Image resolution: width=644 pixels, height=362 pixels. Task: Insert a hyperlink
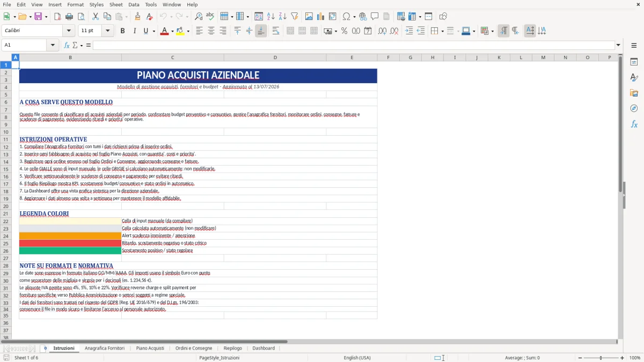tap(363, 17)
